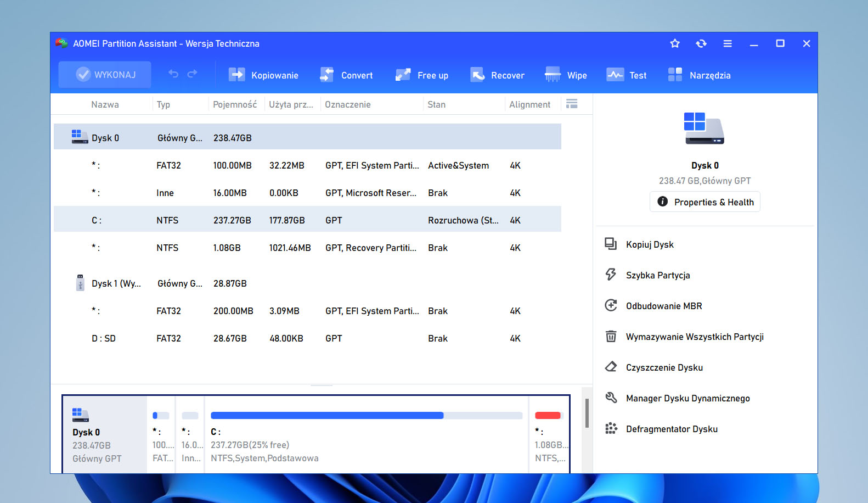This screenshot has height=503, width=868.
Task: Open Properties & Health for Dysk 0
Action: [x=705, y=202]
